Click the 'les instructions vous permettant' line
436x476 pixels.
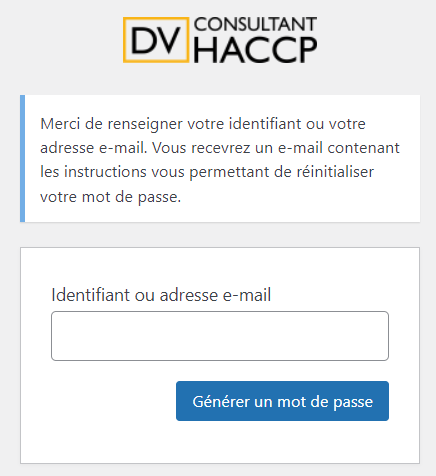coord(207,172)
